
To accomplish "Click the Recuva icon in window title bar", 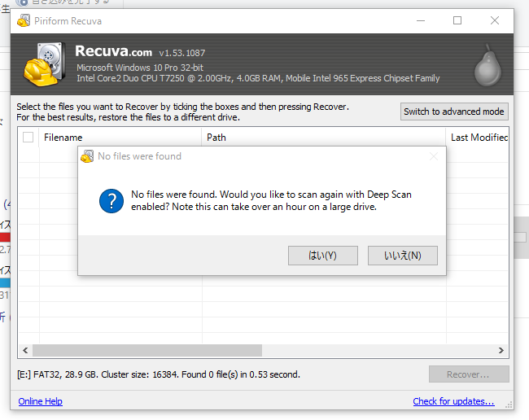I will point(24,21).
